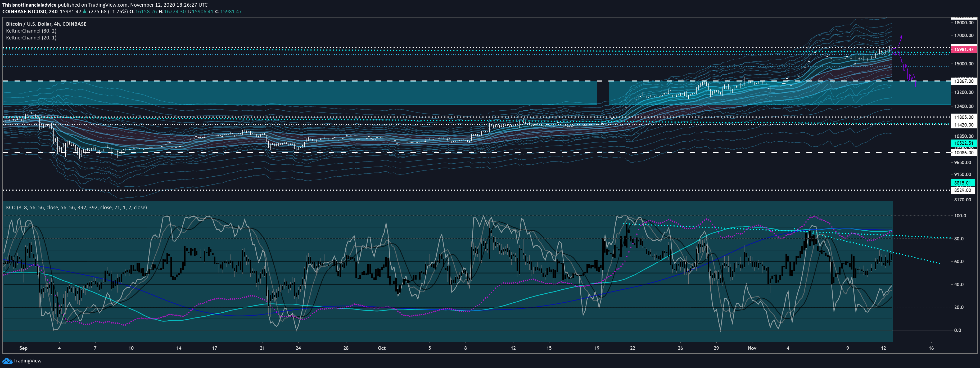Click the open value O:16158.26
This screenshot has height=368, width=980.
click(x=143, y=11)
